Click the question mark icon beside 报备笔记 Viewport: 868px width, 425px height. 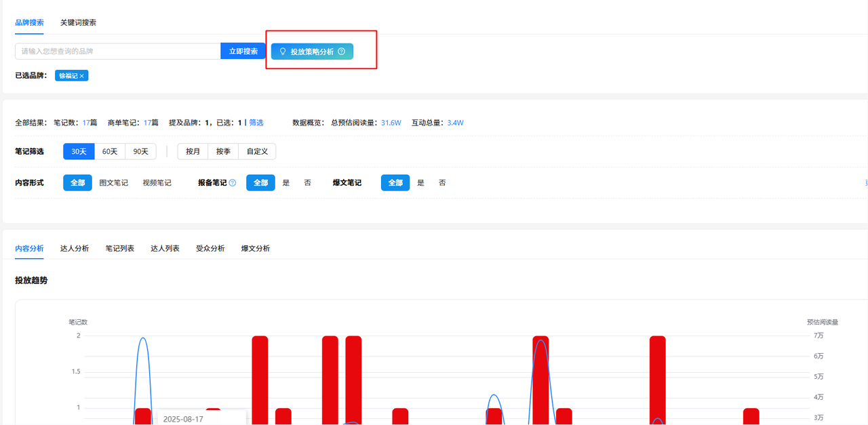[233, 183]
